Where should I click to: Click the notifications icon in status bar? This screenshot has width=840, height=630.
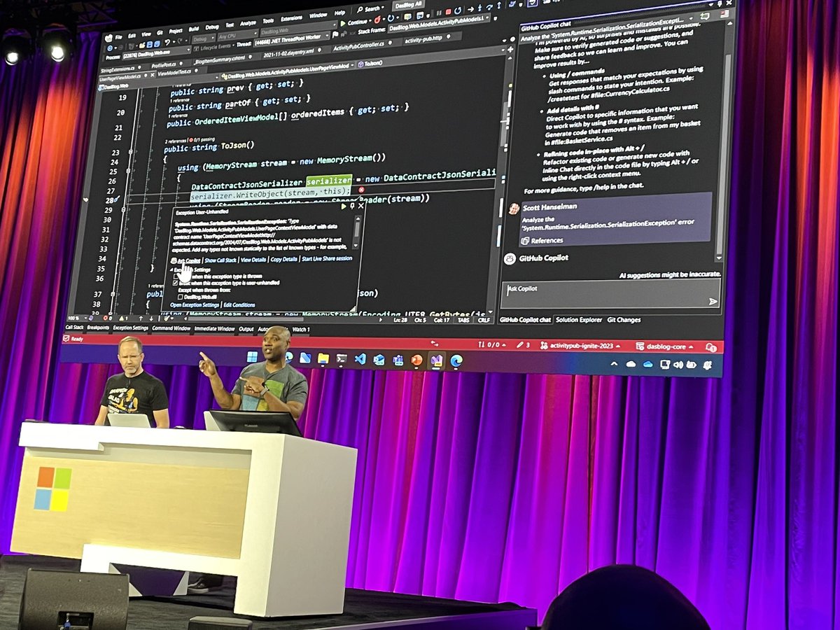click(x=711, y=347)
